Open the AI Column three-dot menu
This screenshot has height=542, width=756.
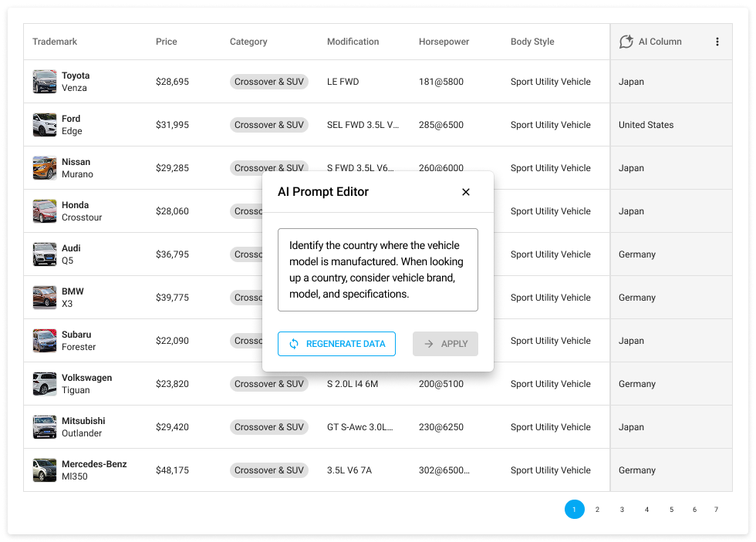click(x=717, y=42)
